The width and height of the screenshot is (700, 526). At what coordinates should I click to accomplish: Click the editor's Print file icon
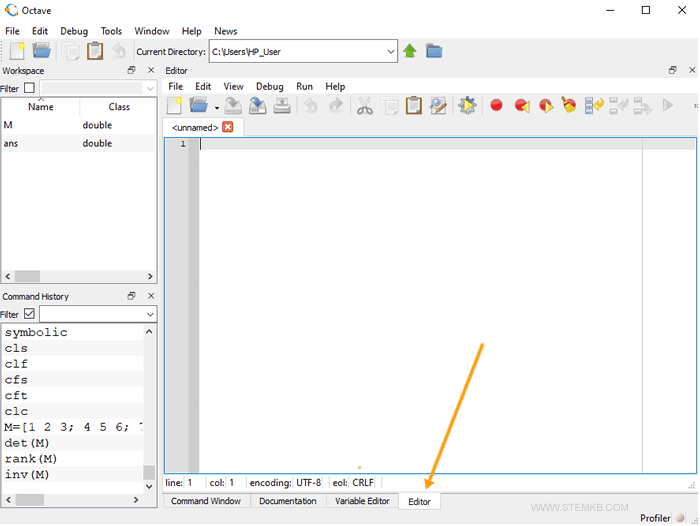282,106
